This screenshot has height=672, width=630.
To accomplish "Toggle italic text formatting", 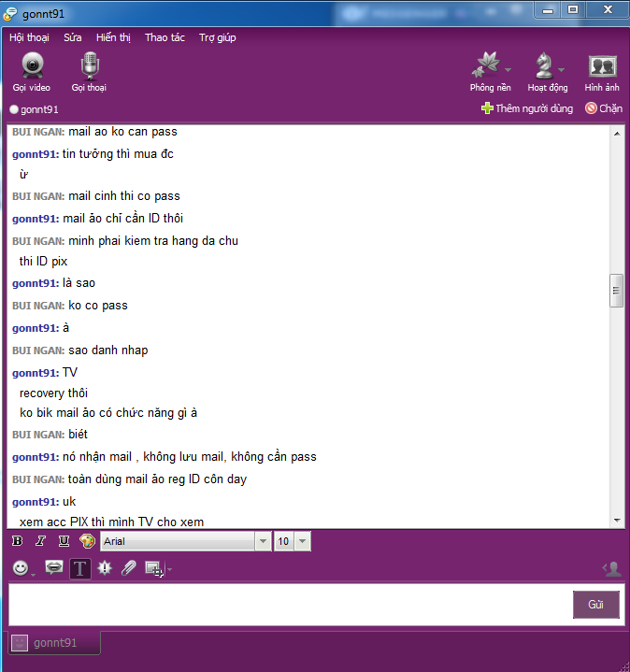I will [41, 541].
